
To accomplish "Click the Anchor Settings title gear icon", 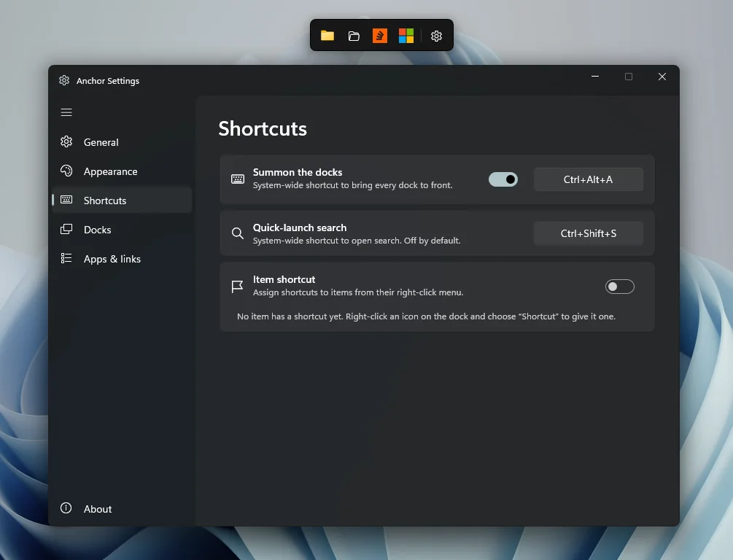I will coord(64,80).
